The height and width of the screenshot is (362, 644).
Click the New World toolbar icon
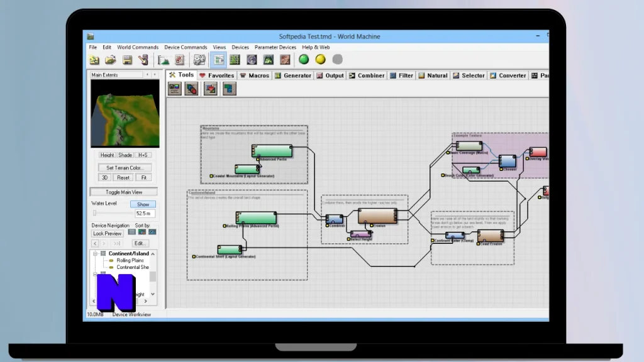[94, 60]
